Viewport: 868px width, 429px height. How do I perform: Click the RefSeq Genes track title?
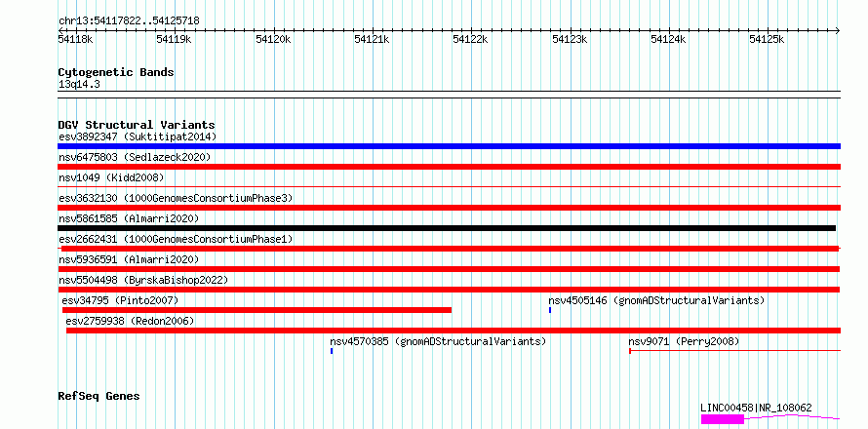[x=99, y=397]
